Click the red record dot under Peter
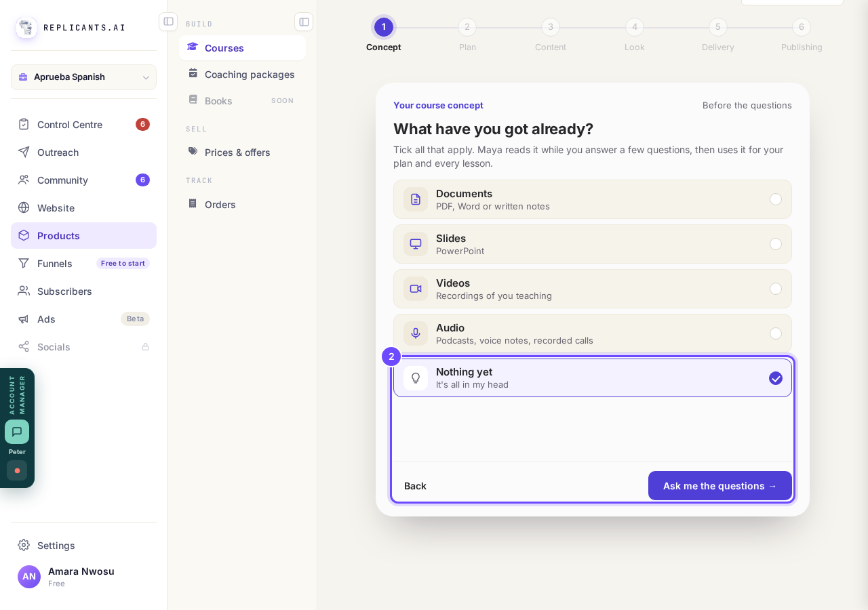This screenshot has width=868, height=610. pos(17,470)
